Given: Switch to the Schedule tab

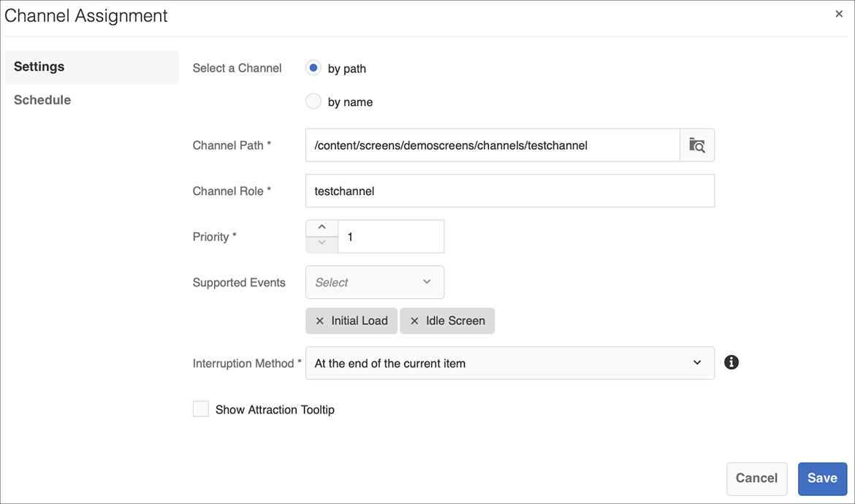Looking at the screenshot, I should point(42,100).
